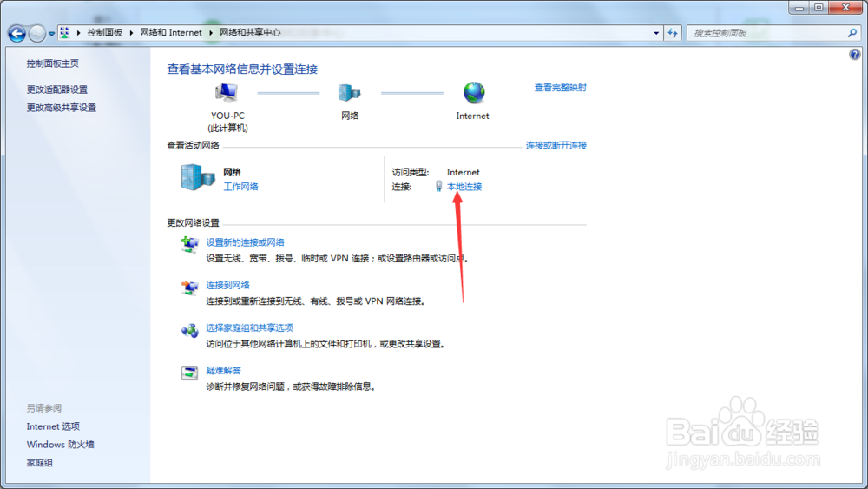Open 家庭组 link in sidebar

point(40,463)
